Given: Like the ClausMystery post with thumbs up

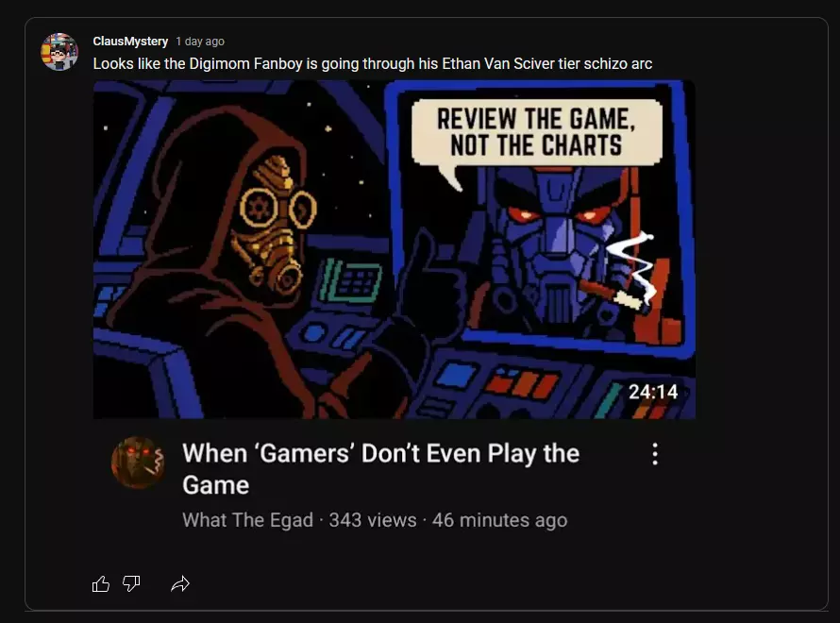Looking at the screenshot, I should coord(101,583).
